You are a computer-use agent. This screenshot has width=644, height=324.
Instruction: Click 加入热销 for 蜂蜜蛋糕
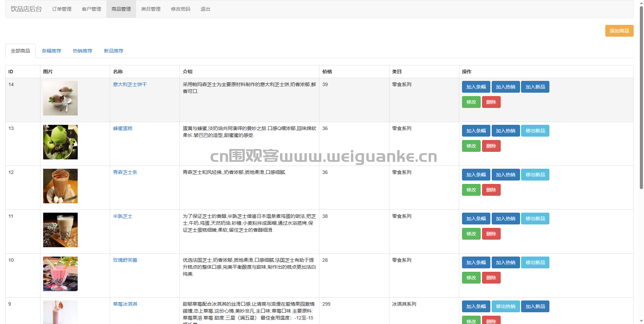pos(506,131)
